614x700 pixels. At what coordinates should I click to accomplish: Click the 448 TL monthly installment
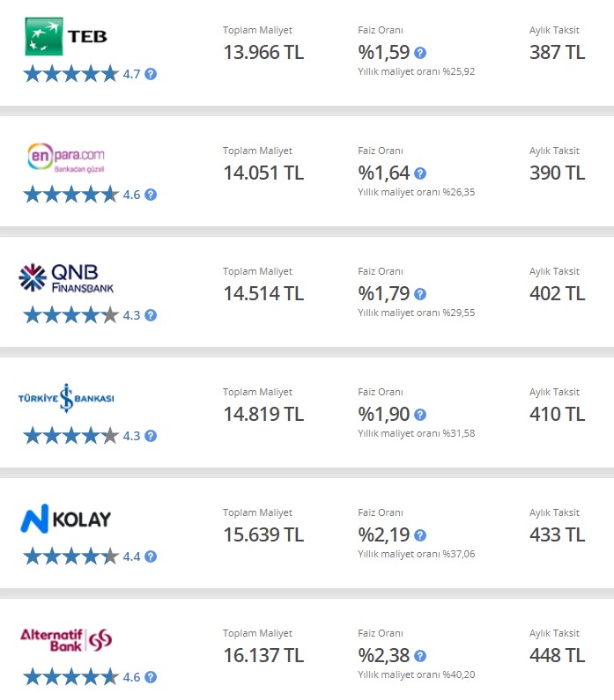point(557,656)
